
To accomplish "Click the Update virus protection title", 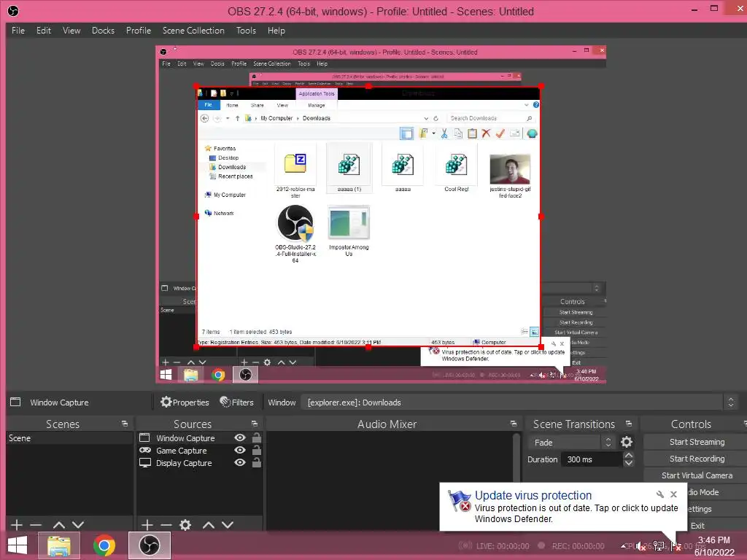I will pos(533,495).
